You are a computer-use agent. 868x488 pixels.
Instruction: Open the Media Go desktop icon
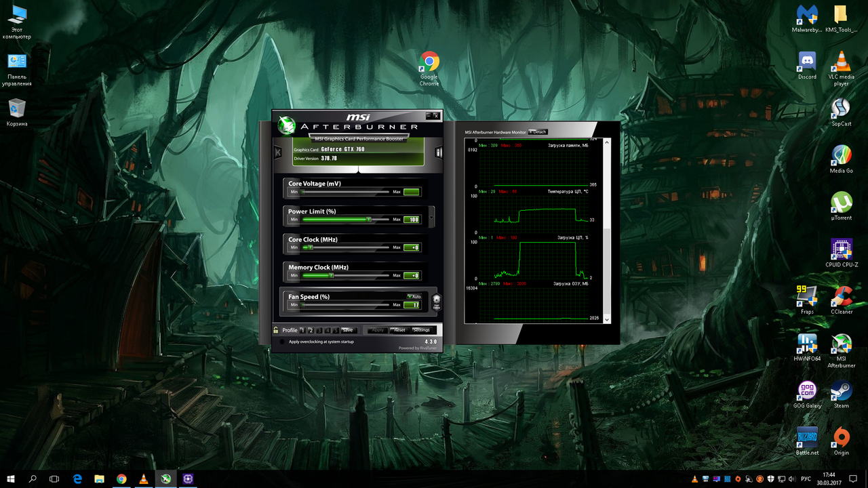click(841, 159)
